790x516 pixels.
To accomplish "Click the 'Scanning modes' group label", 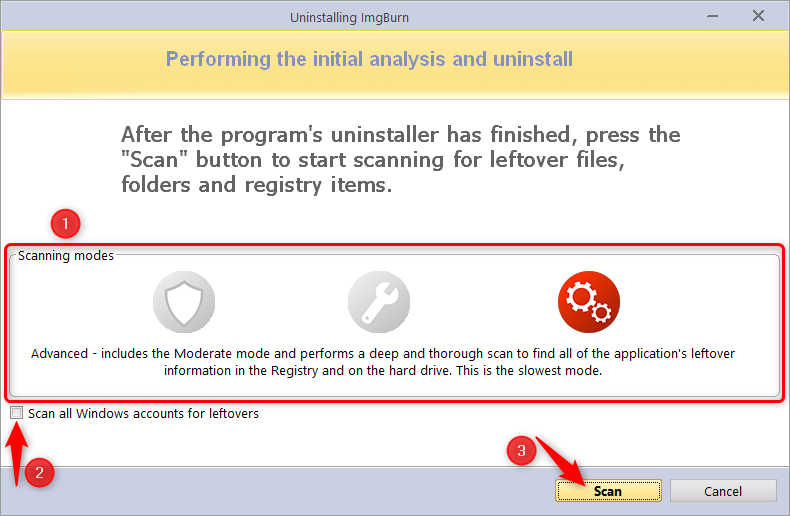I will (x=65, y=255).
